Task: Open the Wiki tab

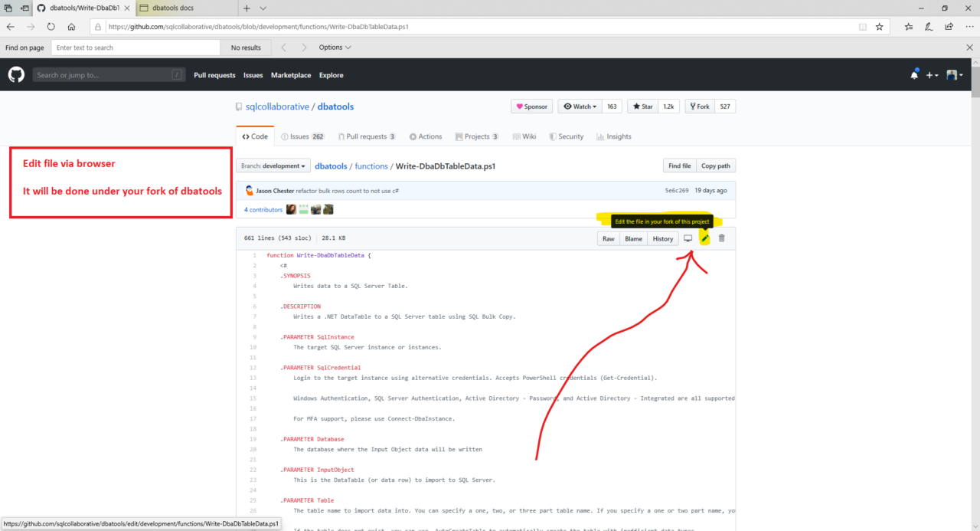Action: 524,136
